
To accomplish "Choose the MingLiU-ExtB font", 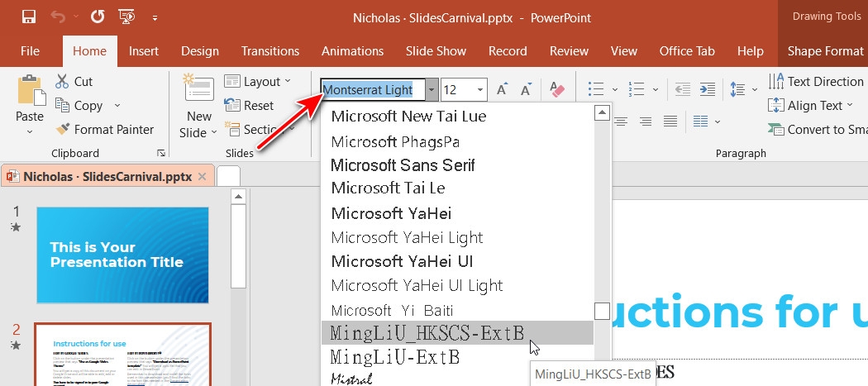I will click(x=457, y=357).
